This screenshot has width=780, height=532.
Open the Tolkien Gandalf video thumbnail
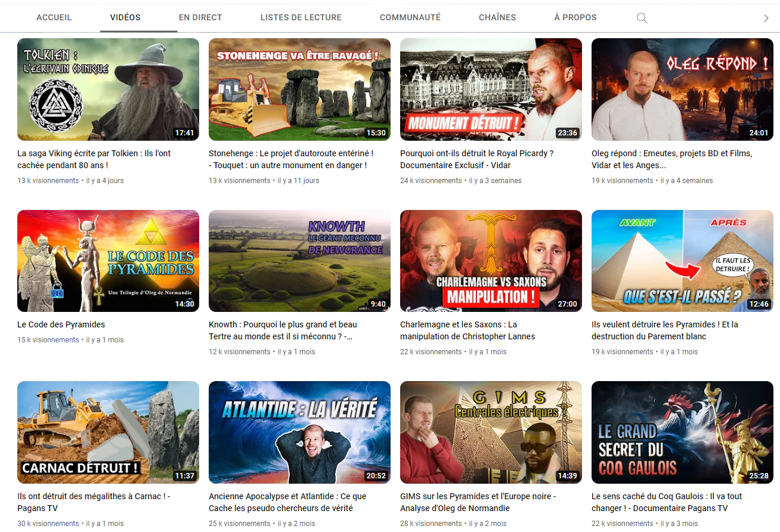[108, 89]
